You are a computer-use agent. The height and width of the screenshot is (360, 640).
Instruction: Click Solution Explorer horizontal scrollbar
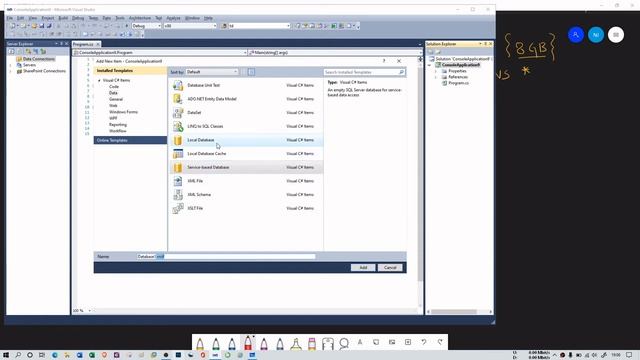454,312
